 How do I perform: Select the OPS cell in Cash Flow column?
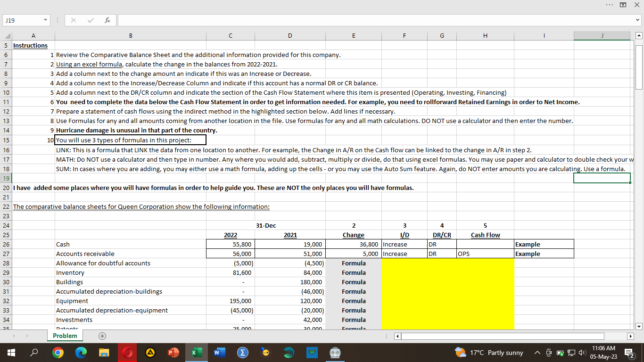pyautogui.click(x=486, y=254)
